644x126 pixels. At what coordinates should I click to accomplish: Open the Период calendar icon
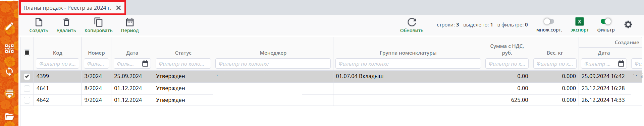130,22
